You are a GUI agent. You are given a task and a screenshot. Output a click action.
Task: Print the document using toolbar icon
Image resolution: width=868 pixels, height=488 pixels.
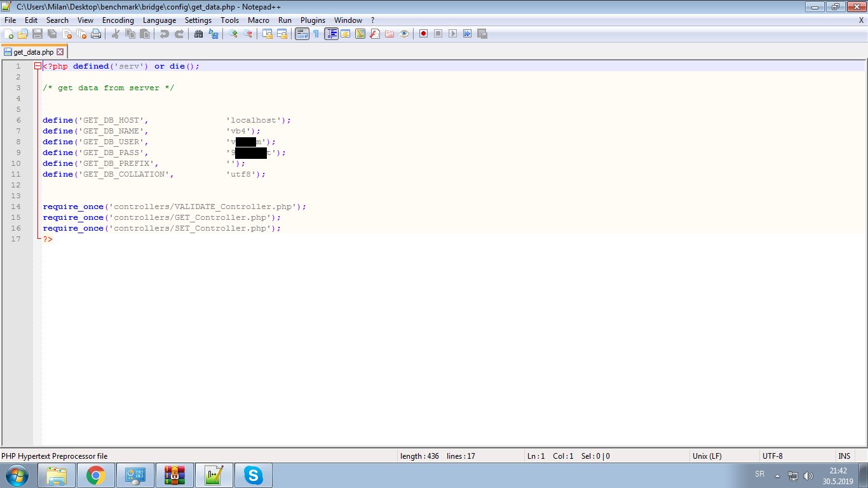(96, 34)
